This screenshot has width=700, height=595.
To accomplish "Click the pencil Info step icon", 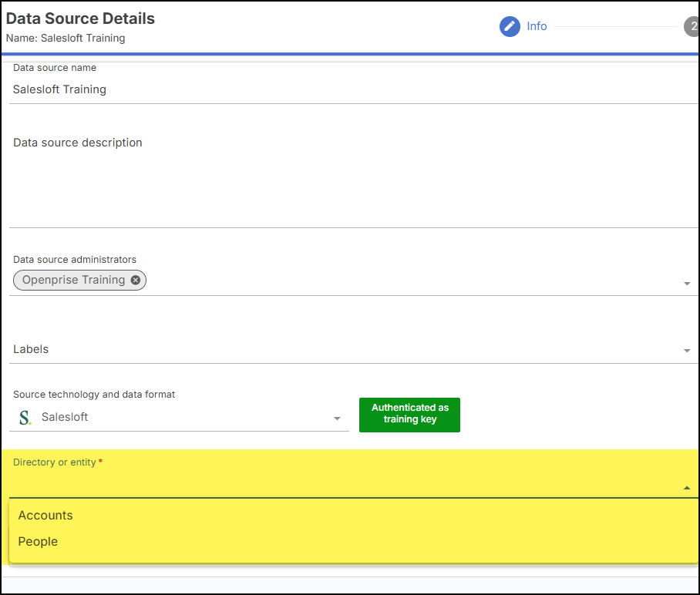I will 510,26.
